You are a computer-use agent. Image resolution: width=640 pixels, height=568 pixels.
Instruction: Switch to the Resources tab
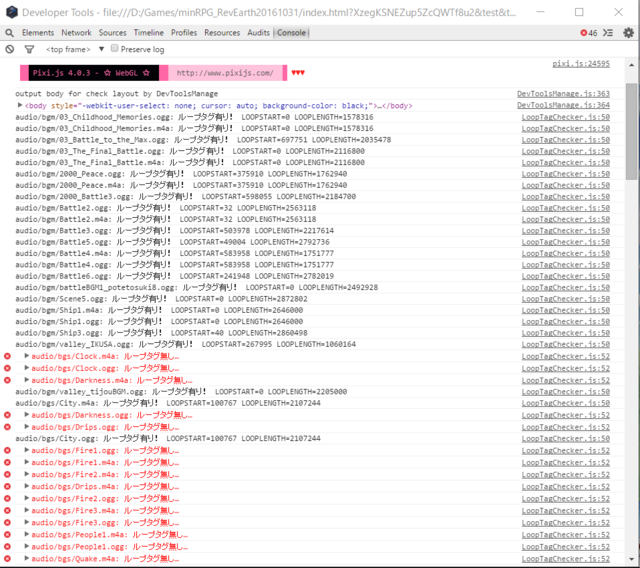coord(222,33)
